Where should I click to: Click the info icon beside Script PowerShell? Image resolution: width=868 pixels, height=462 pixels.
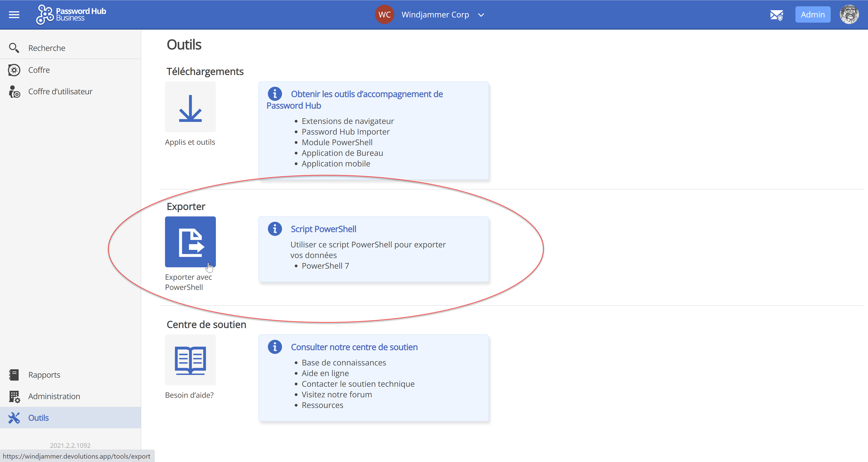pos(275,229)
